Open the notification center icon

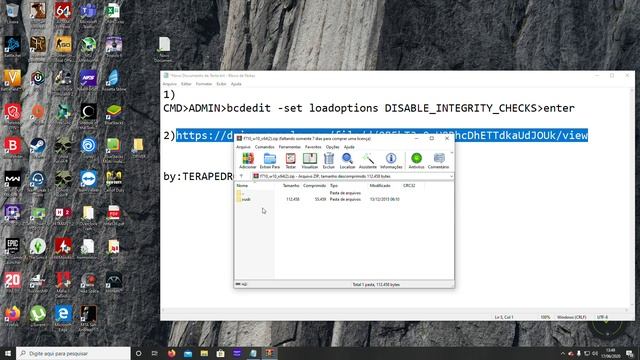click(x=629, y=353)
